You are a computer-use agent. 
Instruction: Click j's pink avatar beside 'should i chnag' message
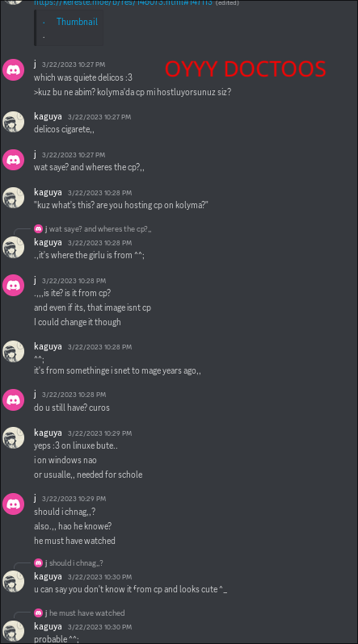[13, 504]
